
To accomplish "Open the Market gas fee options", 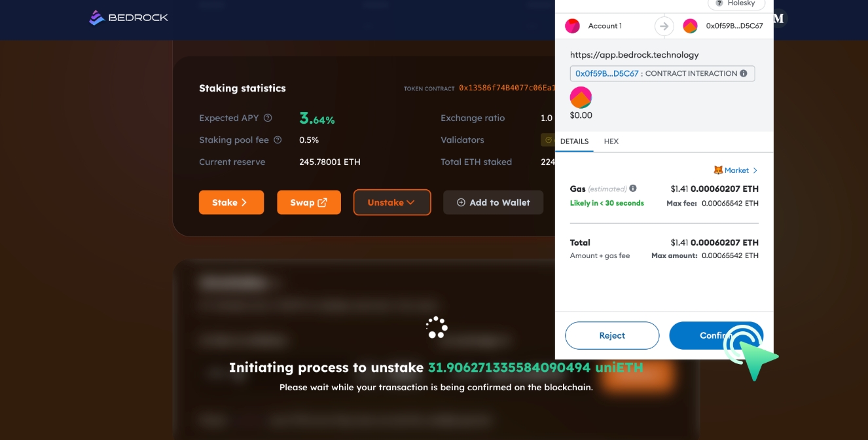I will pyautogui.click(x=736, y=170).
